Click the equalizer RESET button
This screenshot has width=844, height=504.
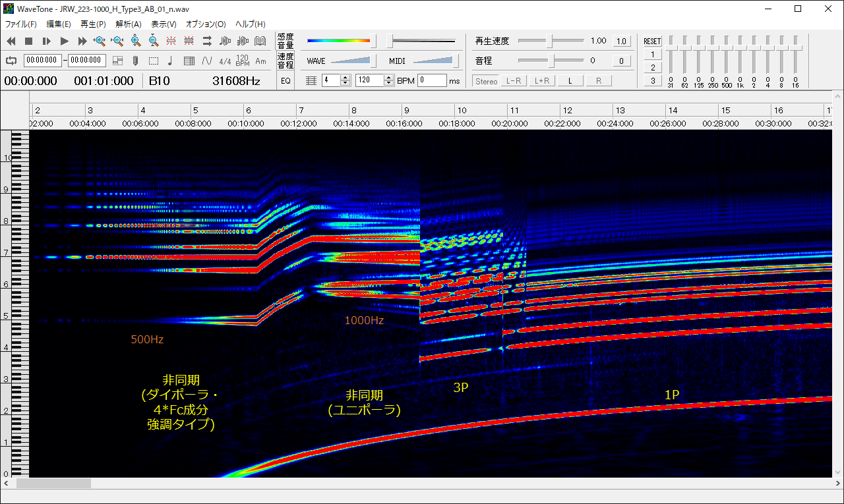[x=652, y=41]
